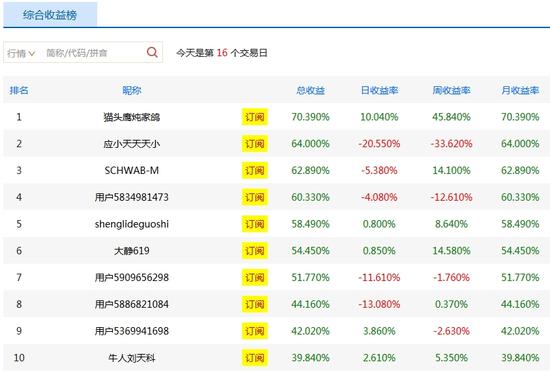Click daily return value -5.380%
This screenshot has height=372, width=550.
379,170
